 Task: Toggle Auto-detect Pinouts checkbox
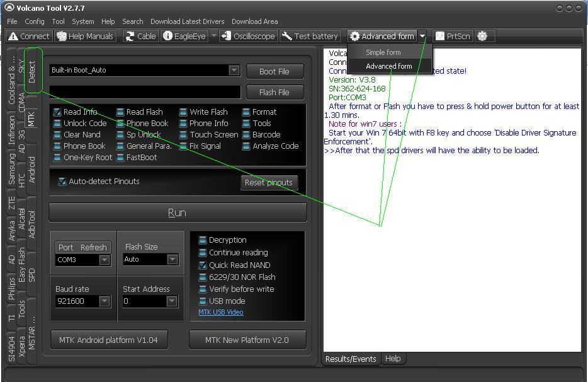click(62, 182)
